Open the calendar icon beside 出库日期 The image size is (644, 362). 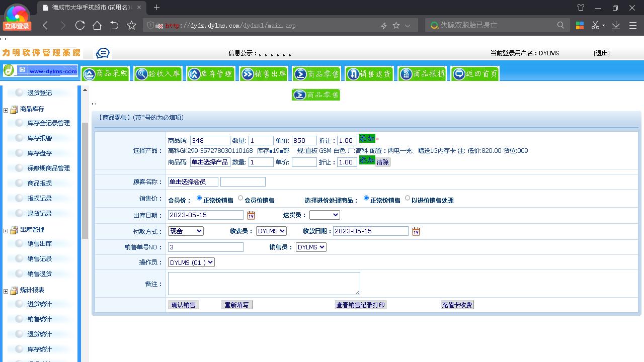(251, 215)
